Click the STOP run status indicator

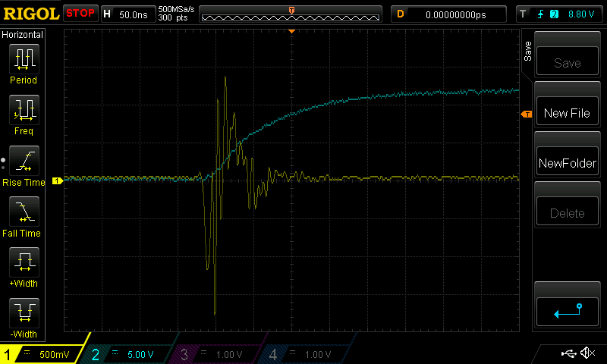coord(80,14)
